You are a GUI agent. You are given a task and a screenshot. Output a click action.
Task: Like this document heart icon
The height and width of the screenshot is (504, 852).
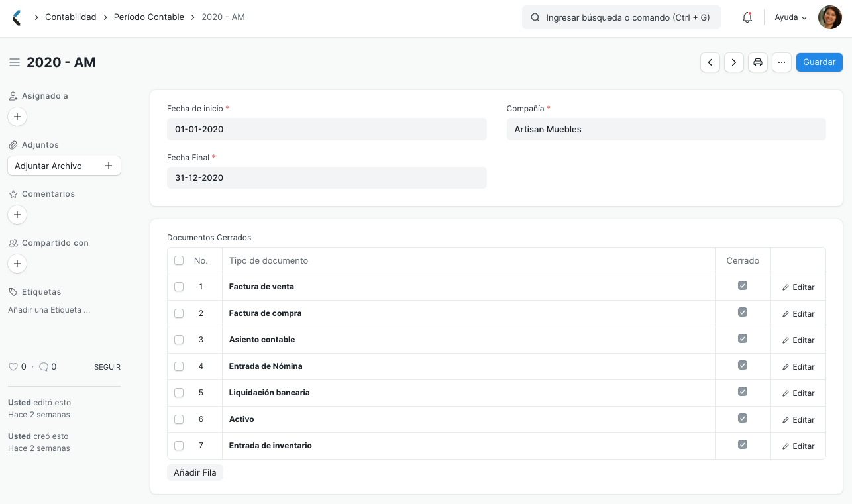point(13,367)
